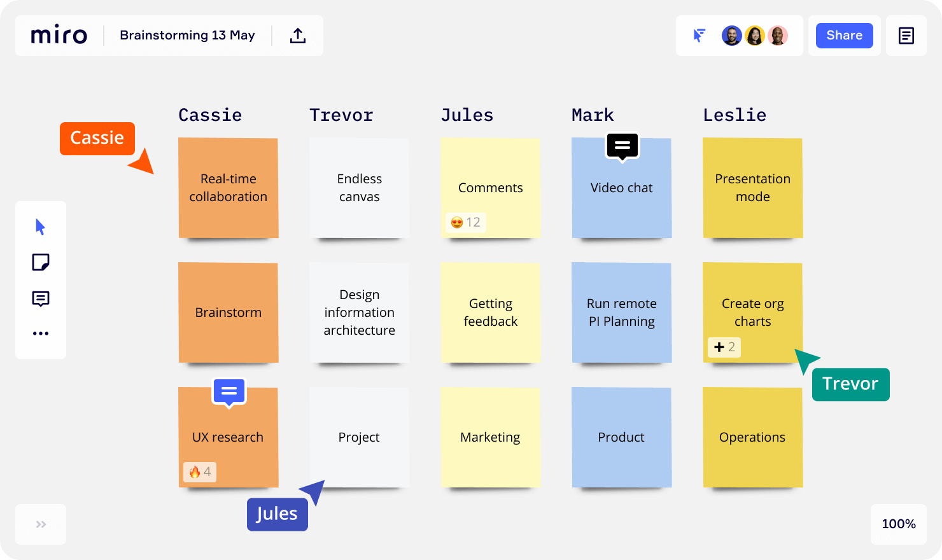Select the Endless canvas sticky note
Screen dimensions: 942x560
click(x=359, y=188)
